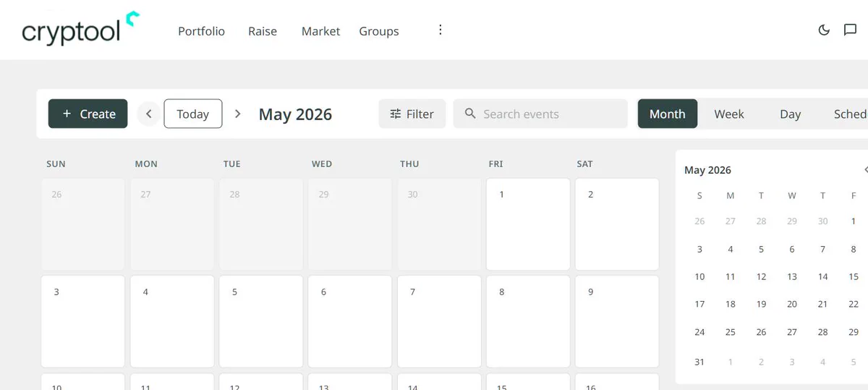Pick day 31 in mini calendar

pyautogui.click(x=699, y=362)
